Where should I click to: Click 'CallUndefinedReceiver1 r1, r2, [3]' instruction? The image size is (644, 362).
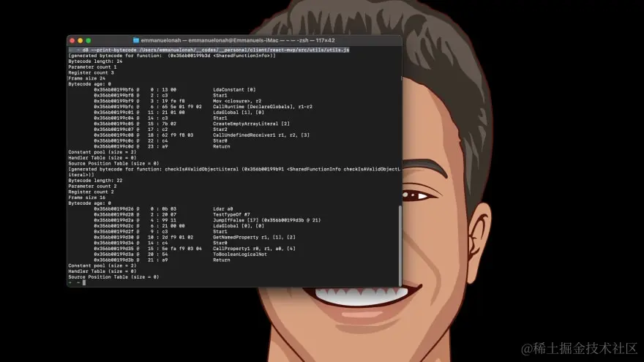click(x=261, y=135)
